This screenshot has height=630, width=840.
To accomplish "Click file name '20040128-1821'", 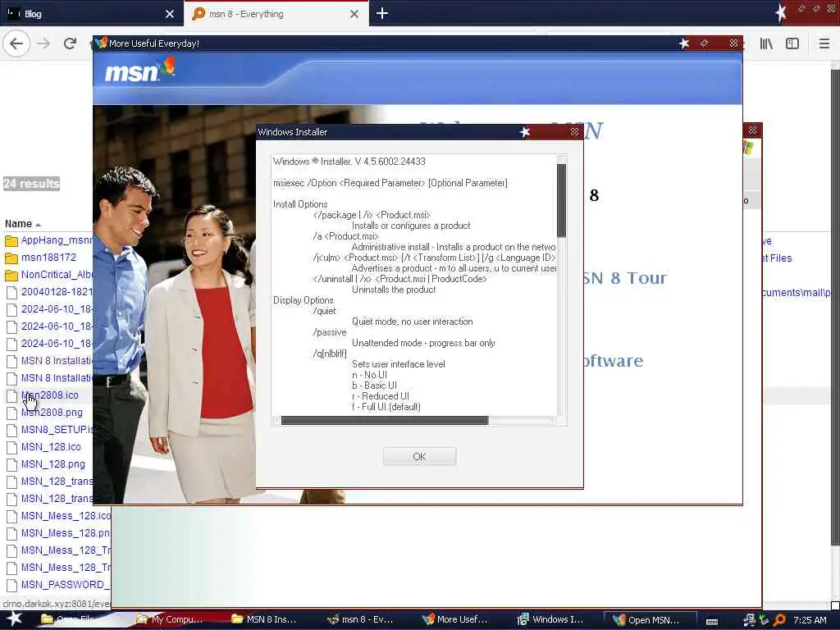I will [57, 292].
